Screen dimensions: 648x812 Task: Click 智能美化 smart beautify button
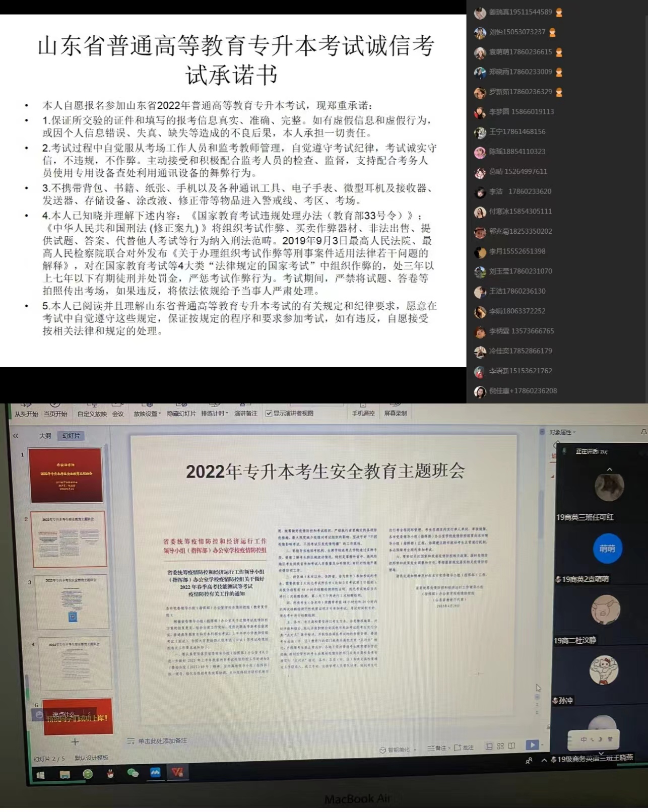pyautogui.click(x=398, y=750)
